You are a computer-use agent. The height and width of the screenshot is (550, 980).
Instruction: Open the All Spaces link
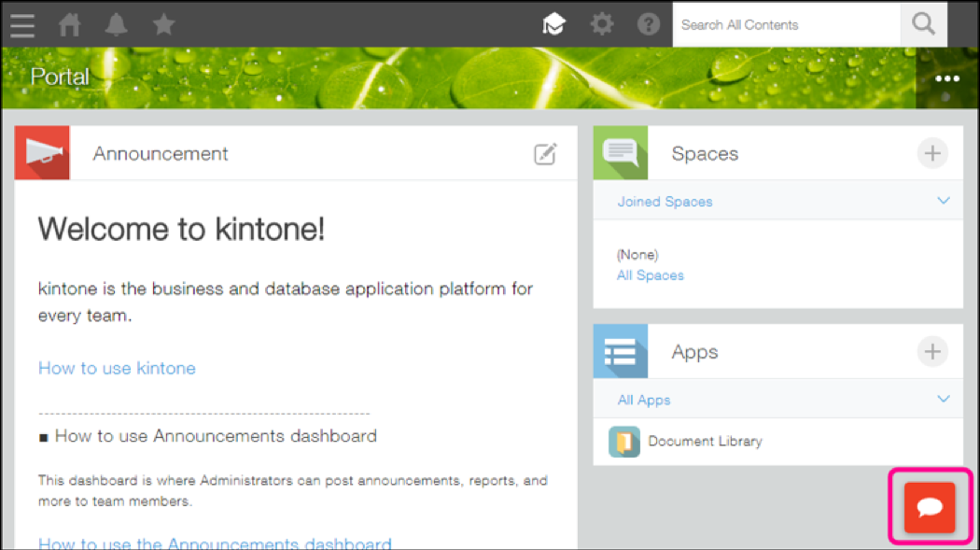(650, 275)
